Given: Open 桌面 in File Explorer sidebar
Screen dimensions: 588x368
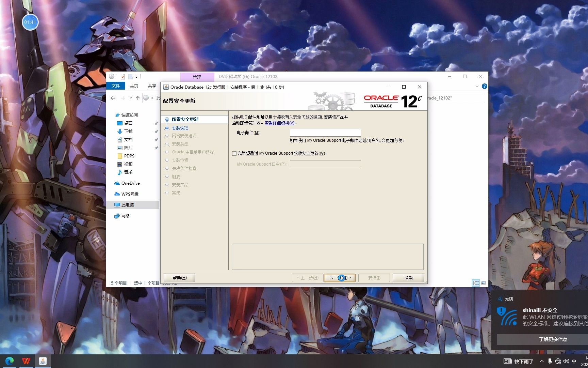Looking at the screenshot, I should pyautogui.click(x=128, y=123).
